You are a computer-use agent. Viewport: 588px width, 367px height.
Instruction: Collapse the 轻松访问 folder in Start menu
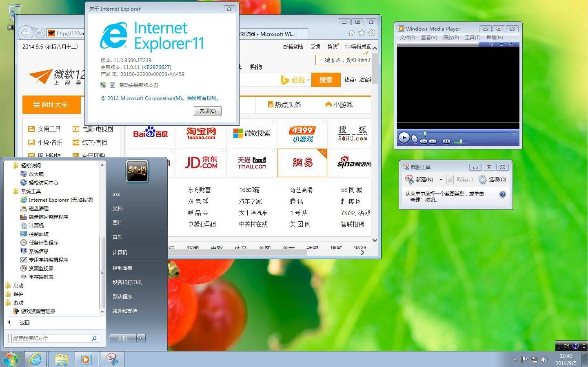coord(27,165)
